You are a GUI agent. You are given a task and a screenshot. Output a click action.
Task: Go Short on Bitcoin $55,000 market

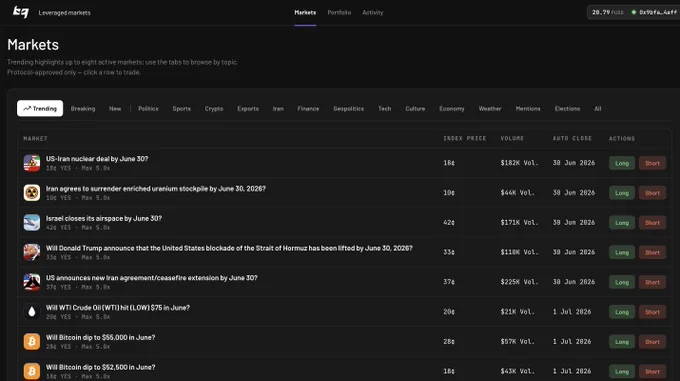point(652,342)
